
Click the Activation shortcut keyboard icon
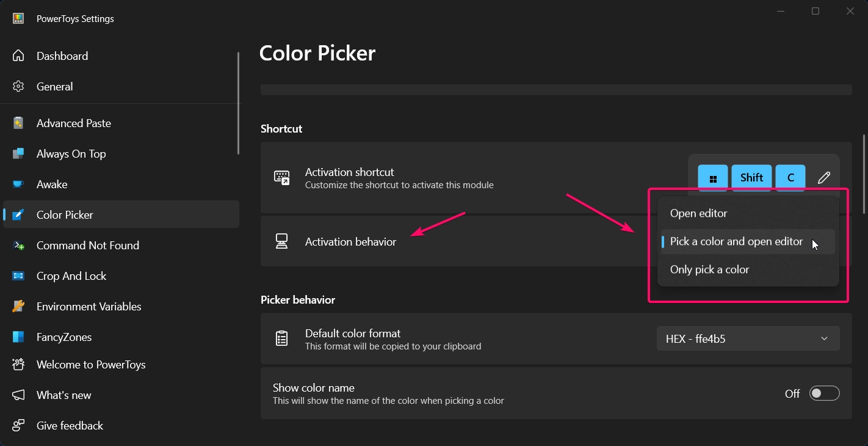pos(281,178)
